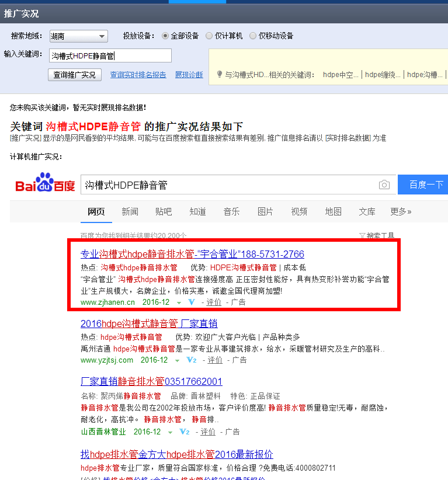Switch to the 网页 tab
Screen dimensions: 448x480
tap(96, 211)
